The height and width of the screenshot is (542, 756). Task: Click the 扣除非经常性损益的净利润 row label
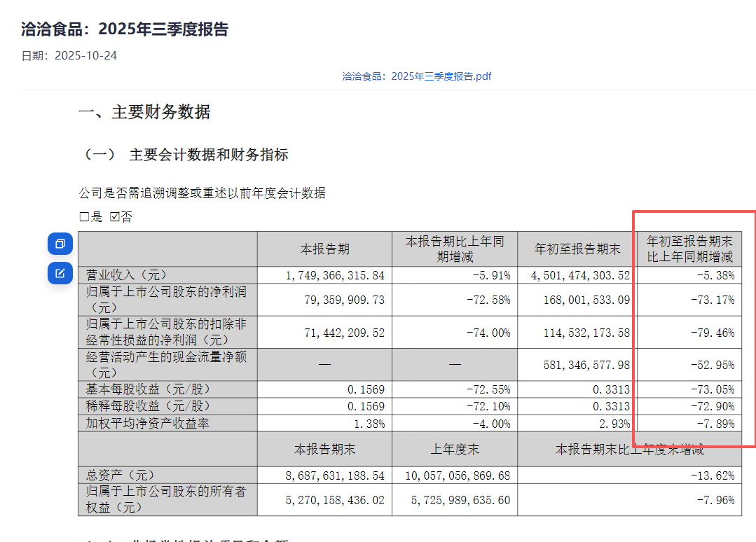166,333
